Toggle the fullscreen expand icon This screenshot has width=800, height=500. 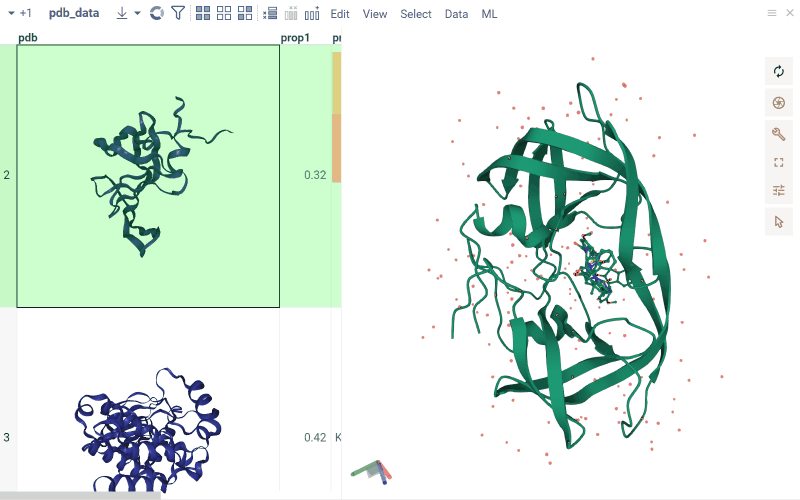coord(779,163)
